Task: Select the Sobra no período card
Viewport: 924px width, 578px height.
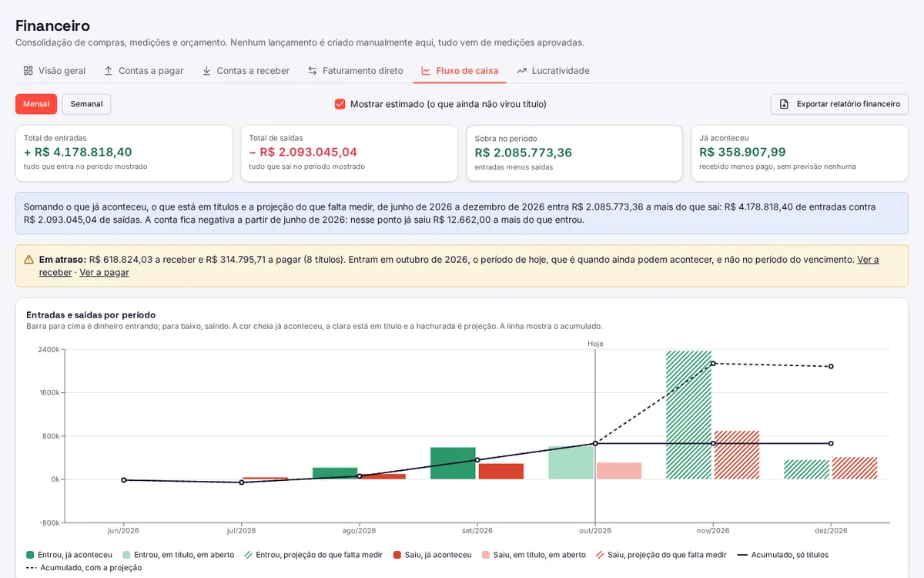Action: click(574, 153)
